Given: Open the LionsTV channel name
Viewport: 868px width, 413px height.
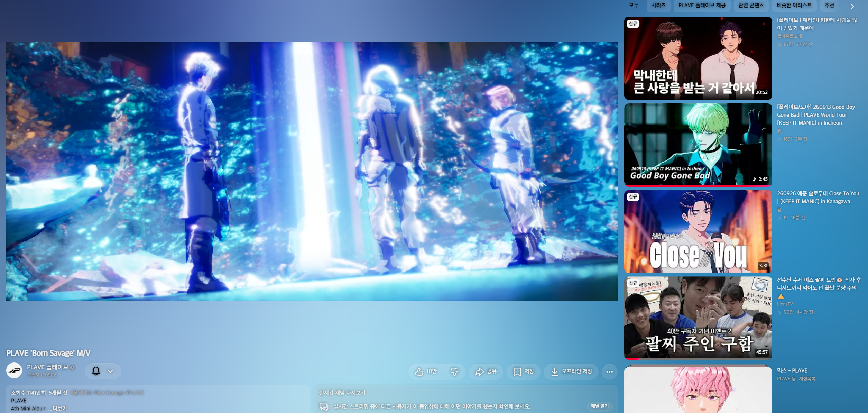Looking at the screenshot, I should [x=785, y=304].
